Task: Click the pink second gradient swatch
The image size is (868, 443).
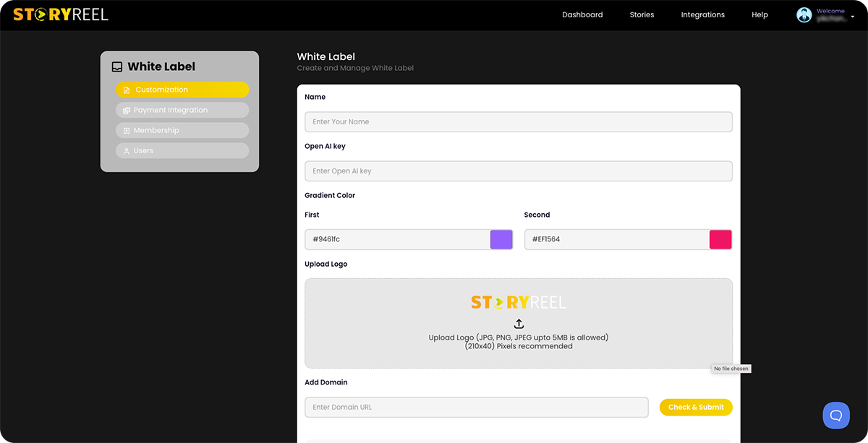Action: tap(720, 239)
